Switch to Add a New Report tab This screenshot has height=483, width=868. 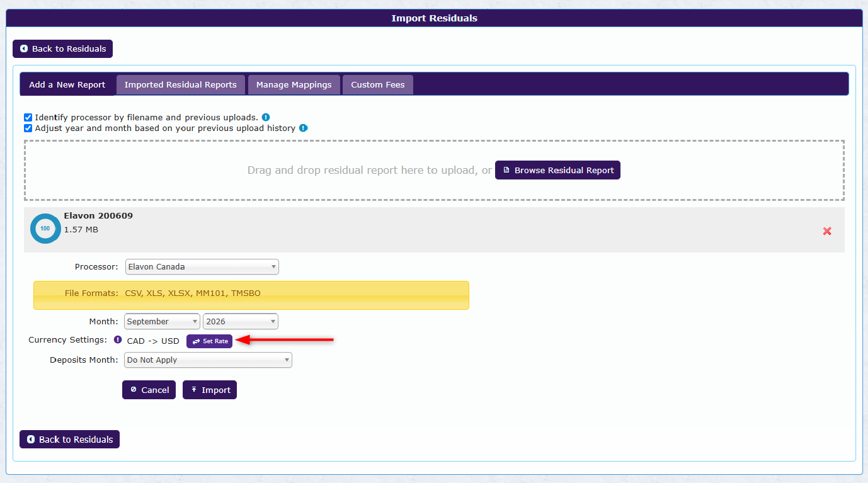coord(67,84)
